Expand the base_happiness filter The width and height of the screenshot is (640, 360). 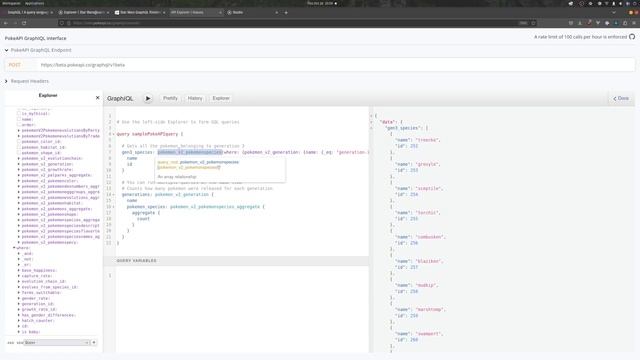pos(19,270)
